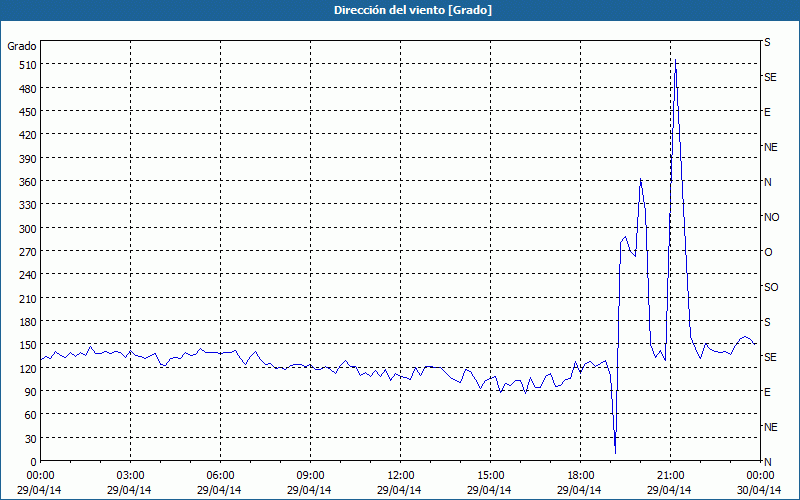Select the 30 value on the left axis

pyautogui.click(x=30, y=439)
